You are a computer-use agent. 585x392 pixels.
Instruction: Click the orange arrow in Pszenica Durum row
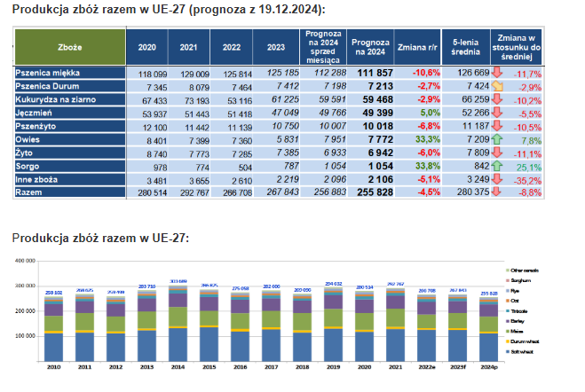(x=499, y=87)
